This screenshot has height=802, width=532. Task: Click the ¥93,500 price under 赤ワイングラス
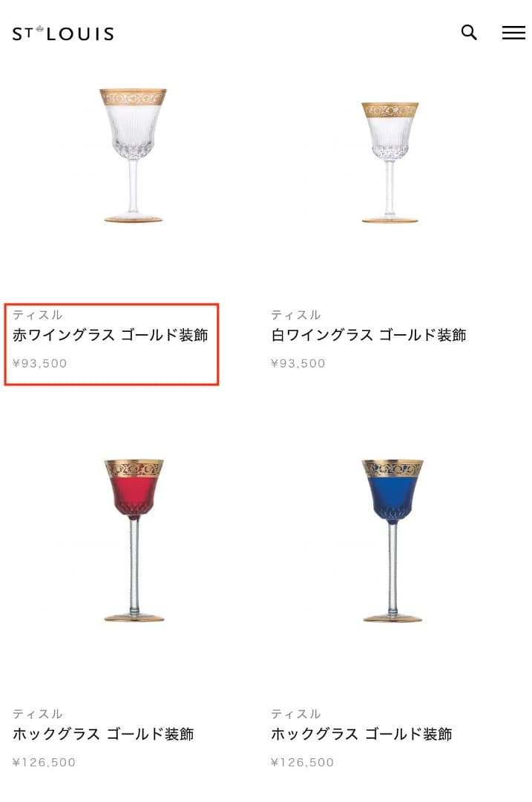pyautogui.click(x=40, y=364)
